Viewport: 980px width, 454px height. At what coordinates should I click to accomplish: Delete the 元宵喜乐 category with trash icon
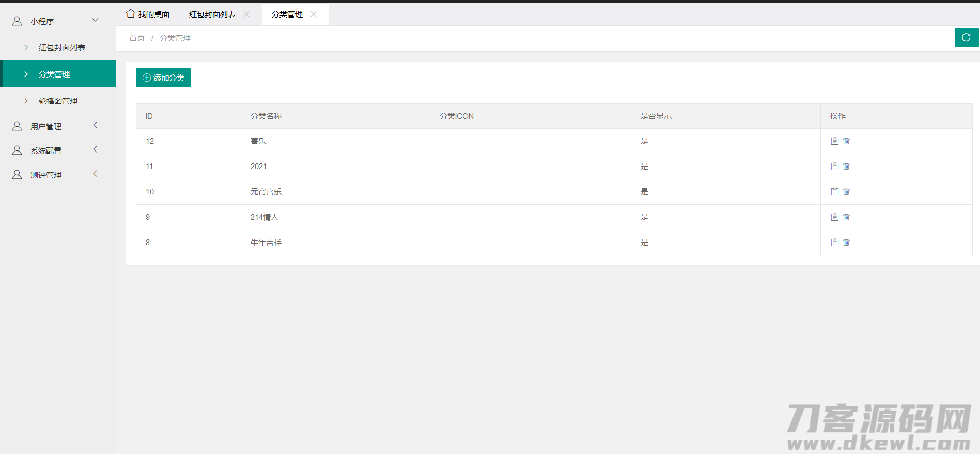pyautogui.click(x=846, y=191)
